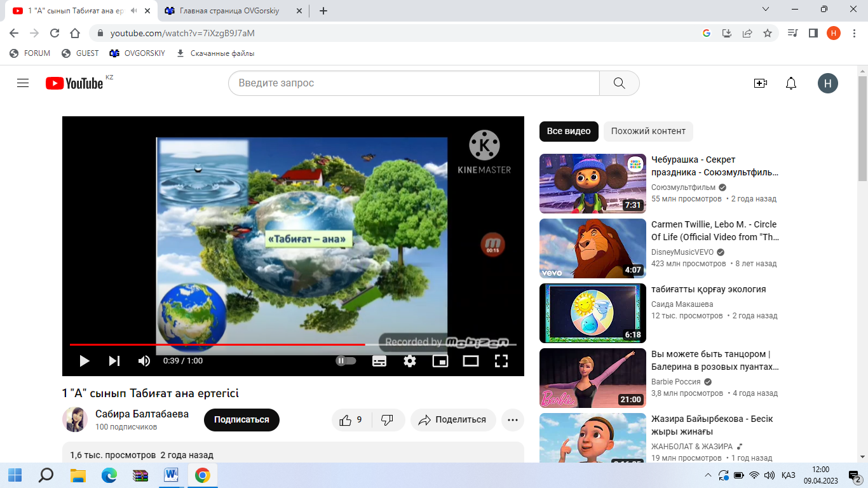Click the video progress bar
868x488 pixels.
point(293,344)
